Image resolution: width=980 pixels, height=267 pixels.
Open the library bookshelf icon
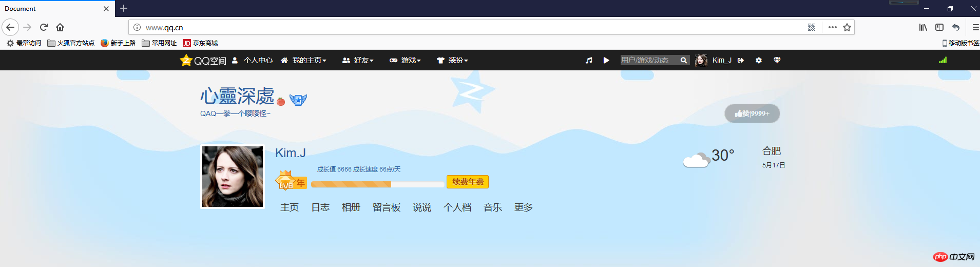923,27
